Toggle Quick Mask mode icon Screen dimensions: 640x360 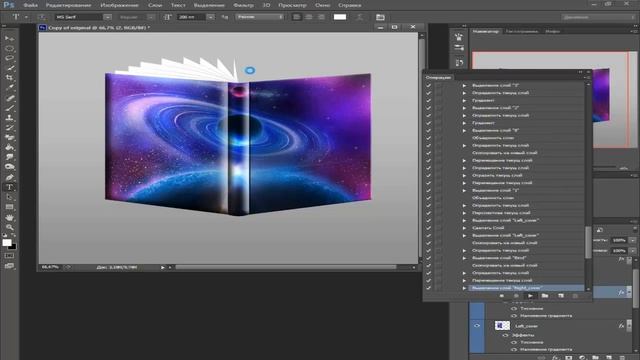(x=9, y=256)
